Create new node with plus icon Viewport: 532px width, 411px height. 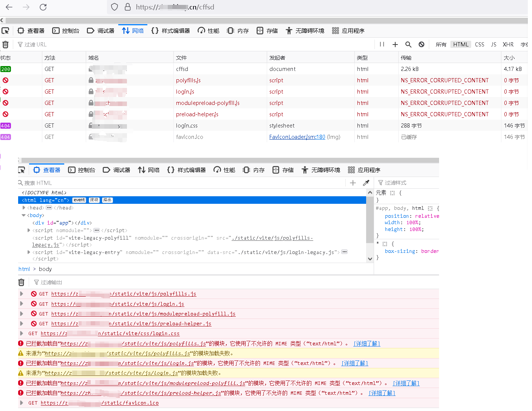pyautogui.click(x=353, y=183)
